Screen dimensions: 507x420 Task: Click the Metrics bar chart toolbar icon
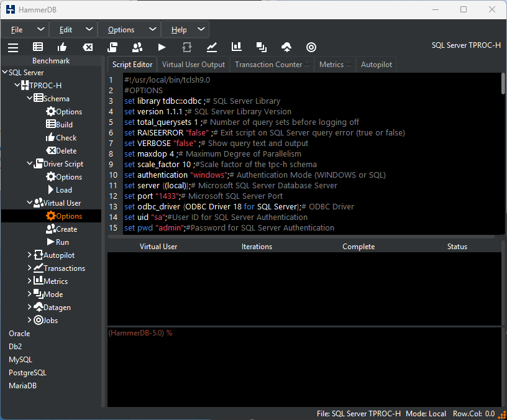pyautogui.click(x=237, y=47)
